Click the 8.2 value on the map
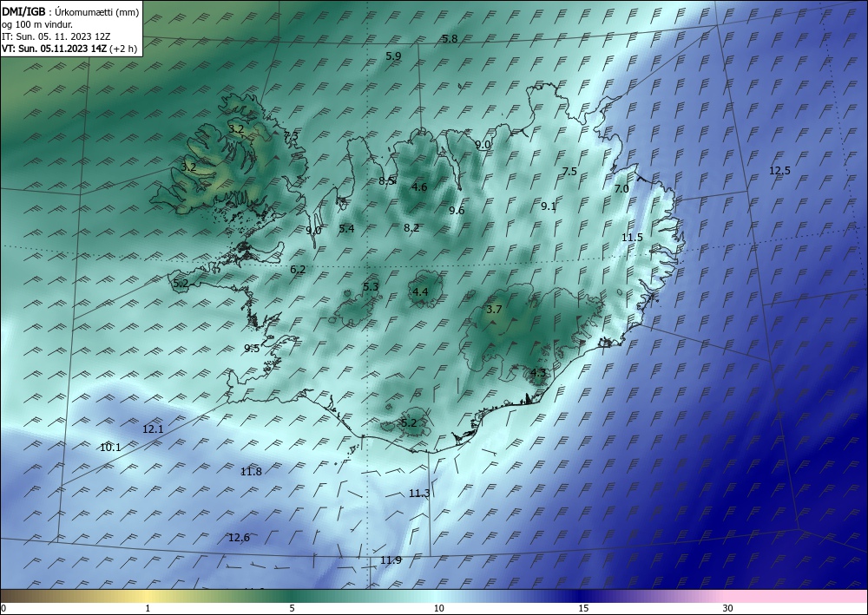 tap(411, 227)
